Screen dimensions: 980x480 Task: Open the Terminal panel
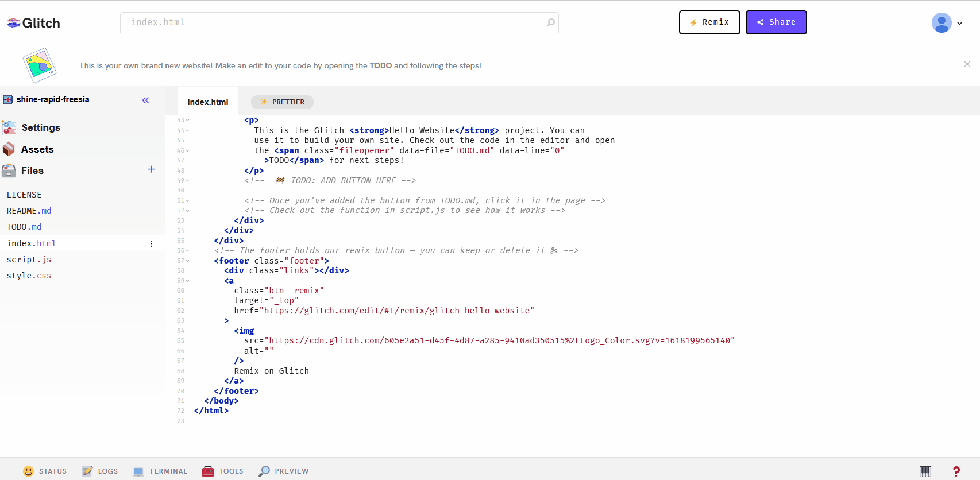pyautogui.click(x=160, y=471)
